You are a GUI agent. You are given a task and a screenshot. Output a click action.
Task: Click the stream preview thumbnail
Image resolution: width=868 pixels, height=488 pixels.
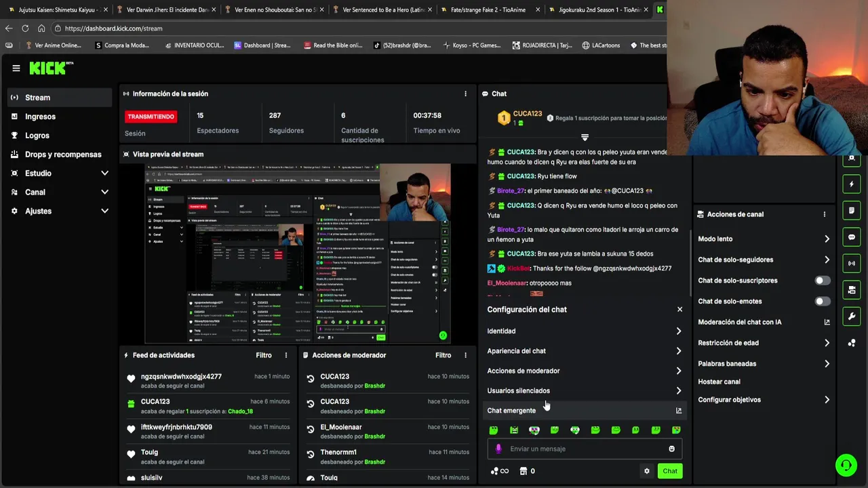(297, 253)
